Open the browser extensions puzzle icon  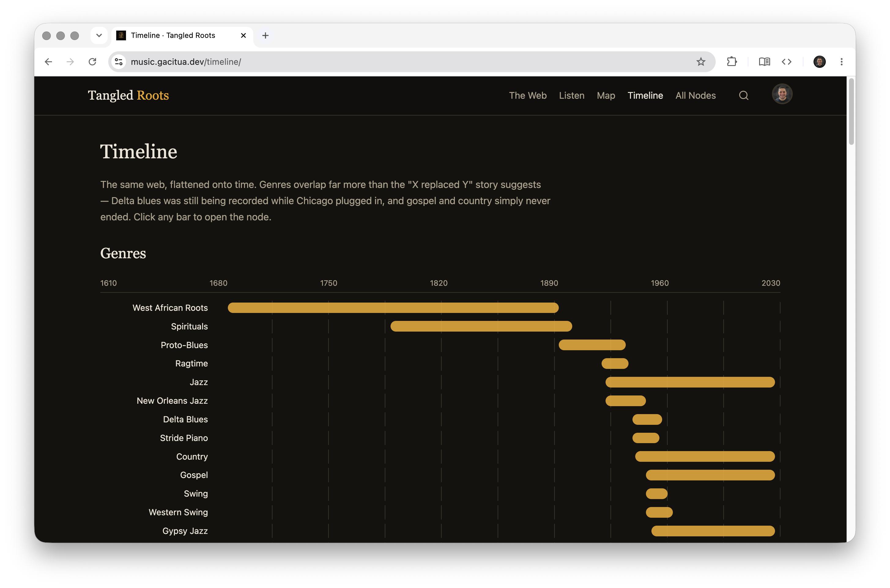732,62
